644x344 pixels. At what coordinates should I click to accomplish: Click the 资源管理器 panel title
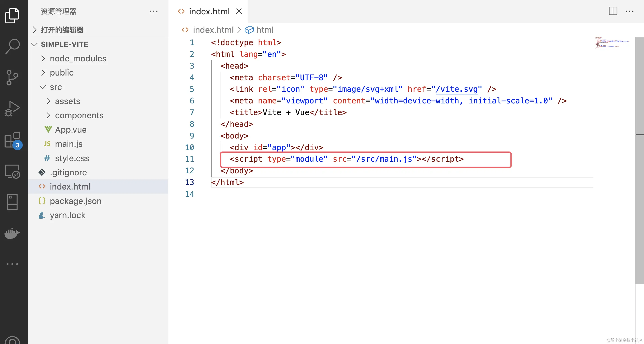[58, 11]
